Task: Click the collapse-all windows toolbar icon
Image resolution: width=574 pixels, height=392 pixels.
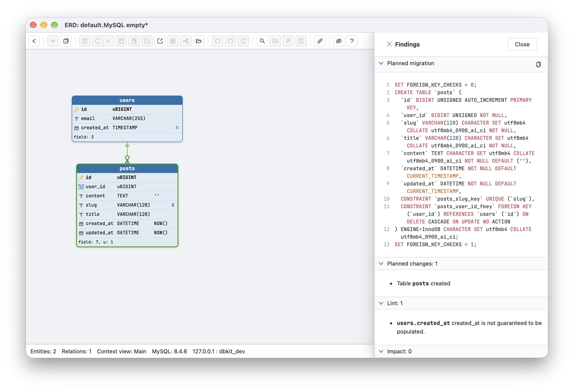Action: (66, 41)
